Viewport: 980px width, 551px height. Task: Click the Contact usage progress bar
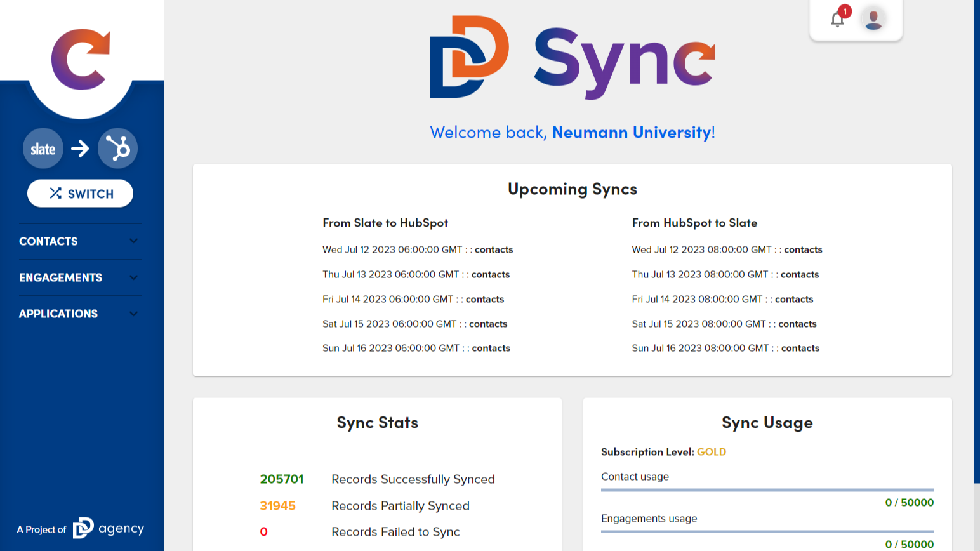[767, 489]
